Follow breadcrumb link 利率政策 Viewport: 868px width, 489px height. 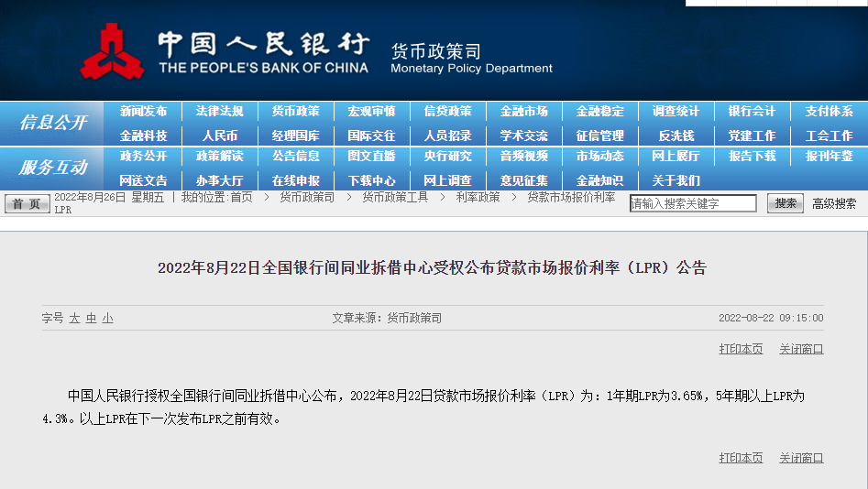click(478, 198)
